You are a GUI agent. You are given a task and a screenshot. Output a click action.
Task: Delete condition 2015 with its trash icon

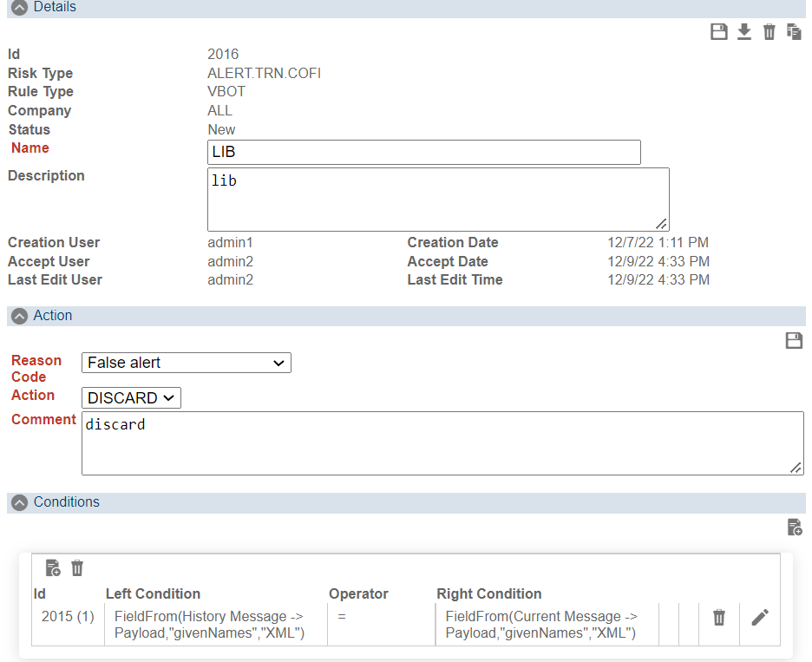coord(718,618)
